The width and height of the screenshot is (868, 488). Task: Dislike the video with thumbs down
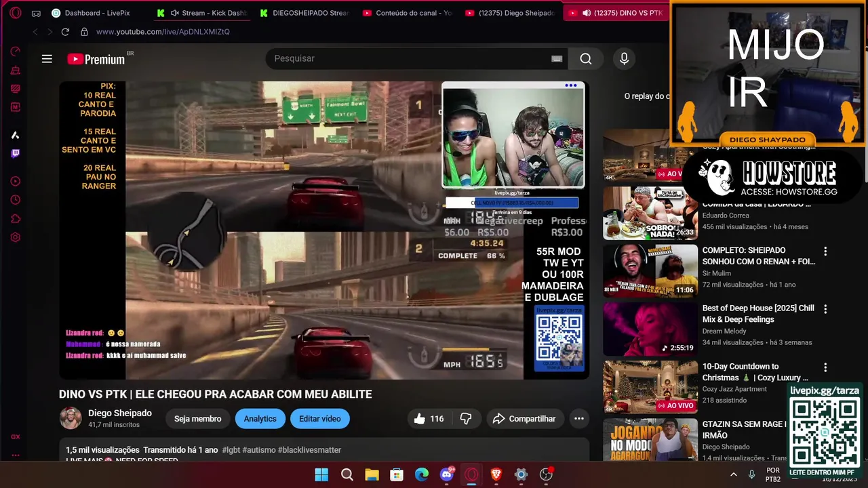(466, 419)
